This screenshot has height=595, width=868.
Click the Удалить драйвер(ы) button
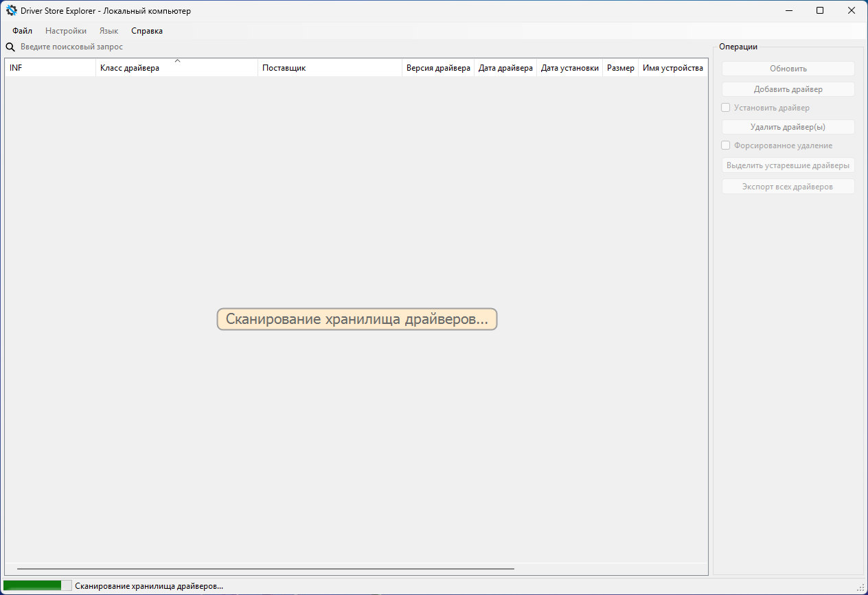(788, 127)
